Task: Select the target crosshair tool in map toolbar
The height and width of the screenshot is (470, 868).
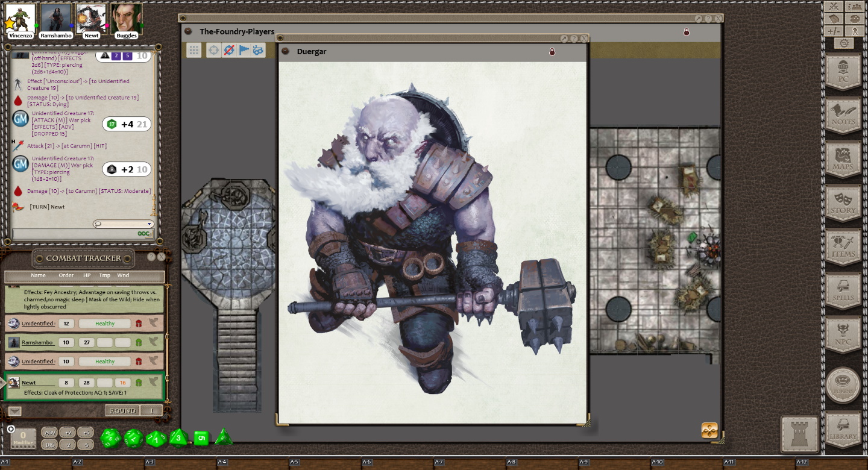Action: point(213,50)
